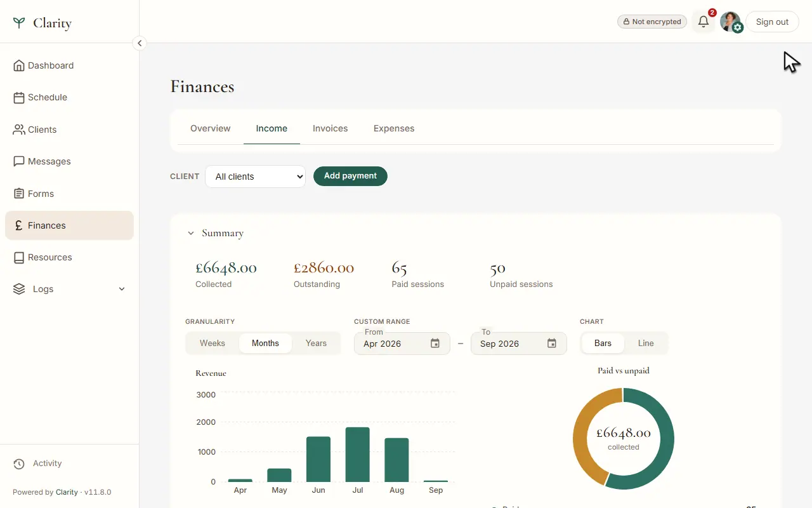Click the Dashboard house icon
812x508 pixels.
coord(19,65)
